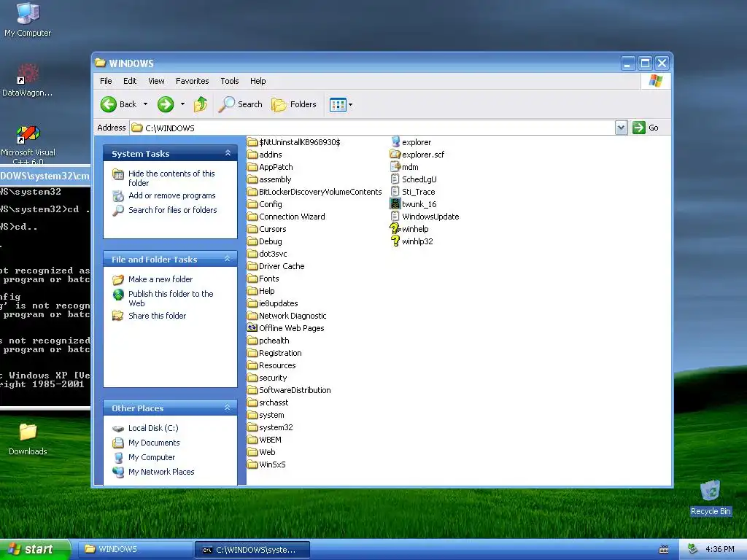Open the Help menu
Screen dimensions: 747x560
(258, 81)
